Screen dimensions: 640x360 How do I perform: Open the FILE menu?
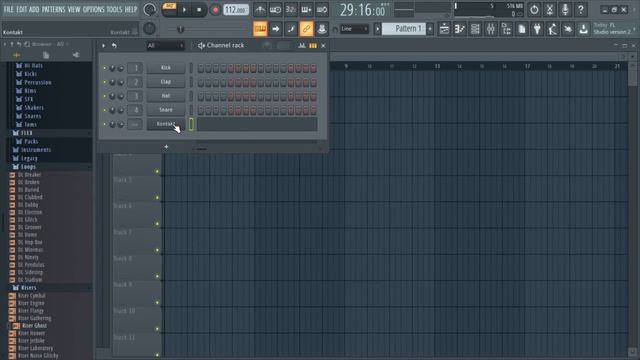tap(8, 9)
